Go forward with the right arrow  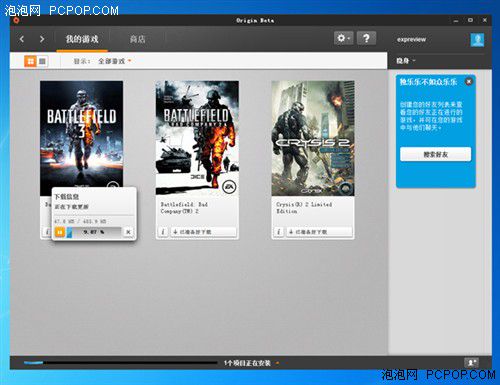(42, 39)
